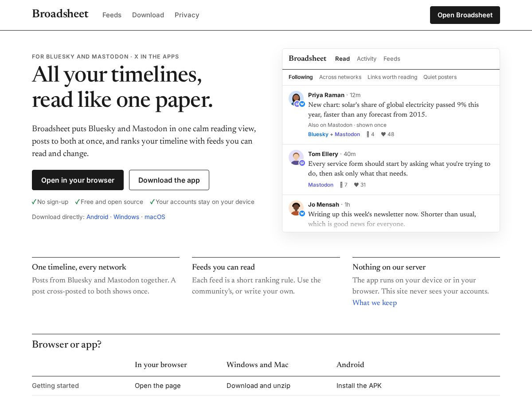Click the Bluesky badge on Priya Raman's avatar

302,104
